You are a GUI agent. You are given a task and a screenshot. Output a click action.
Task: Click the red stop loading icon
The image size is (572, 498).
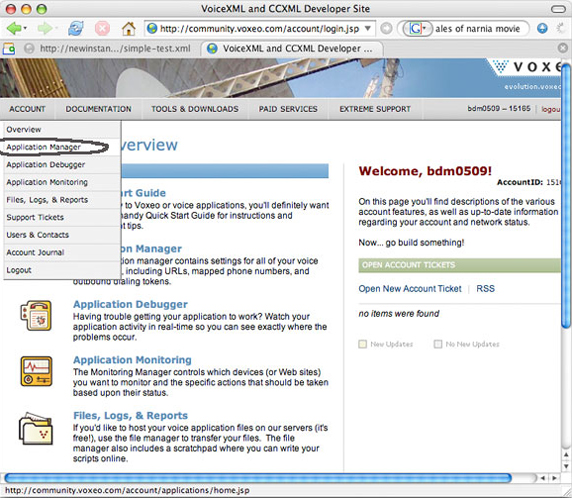[103, 28]
